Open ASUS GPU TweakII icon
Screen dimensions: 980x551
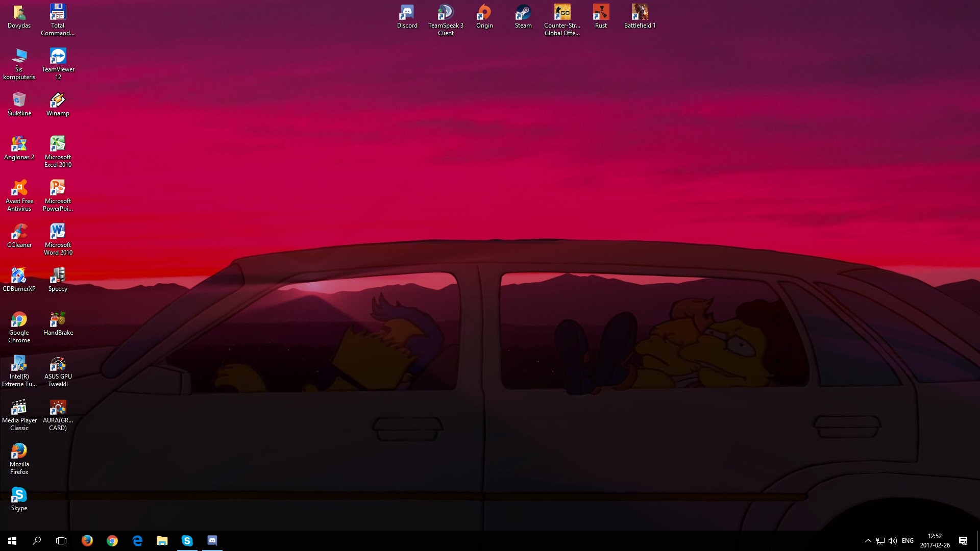[58, 371]
